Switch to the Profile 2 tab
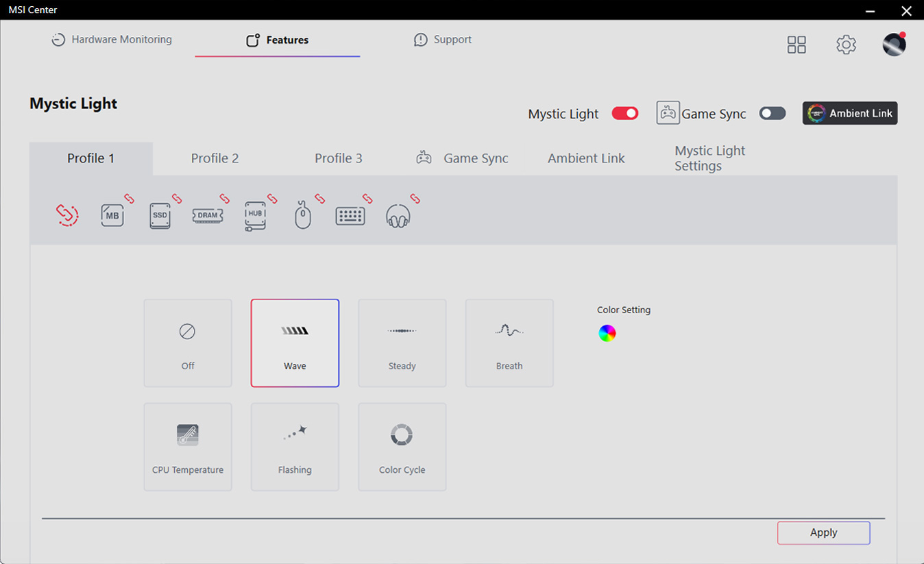Image resolution: width=924 pixels, height=564 pixels. click(x=215, y=158)
